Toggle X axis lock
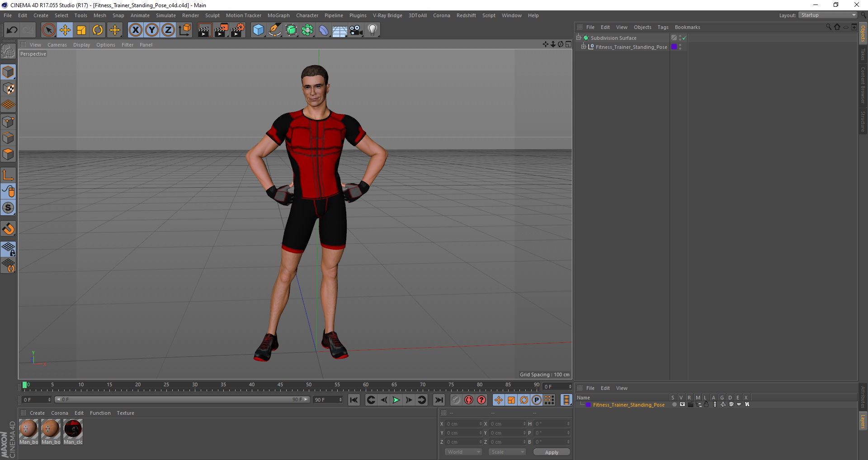The image size is (868, 460). coord(135,30)
